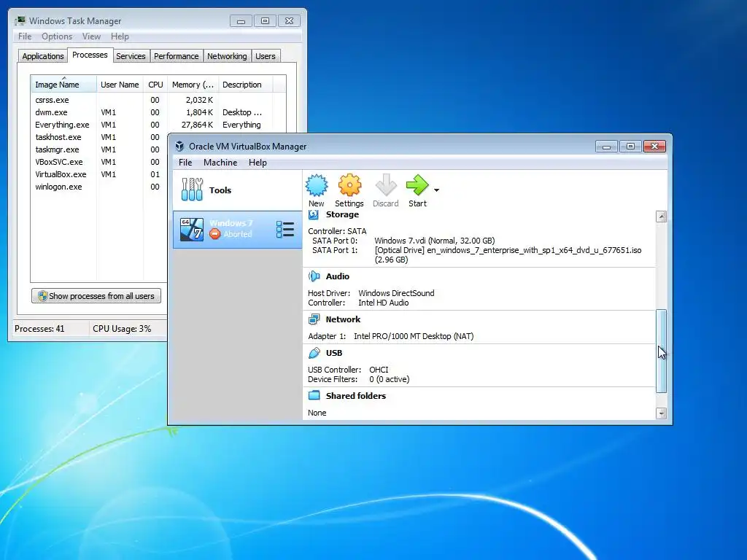Click Intel HD Audio controller value
The height and width of the screenshot is (560, 747).
[384, 303]
